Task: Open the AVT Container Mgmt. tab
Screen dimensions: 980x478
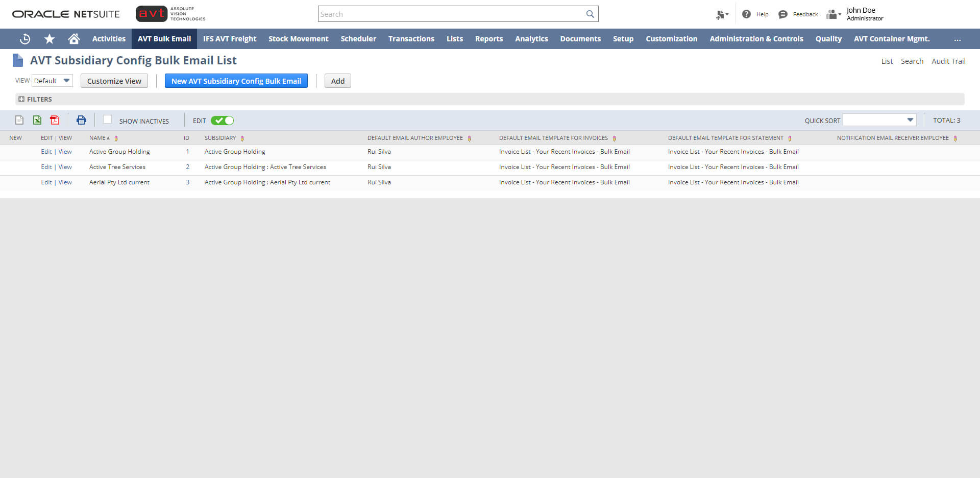Action: tap(892, 39)
